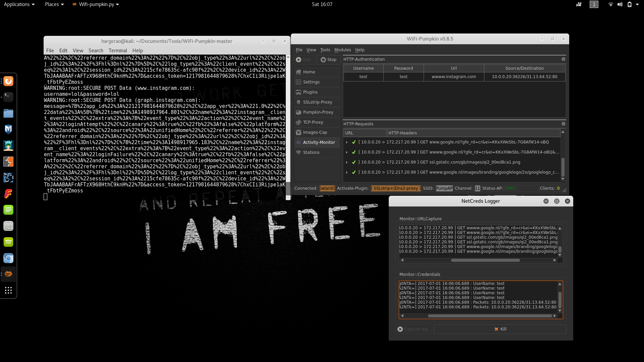Image resolution: width=644 pixels, height=362 pixels.
Task: Open terminal Edit menu
Action: click(63, 51)
